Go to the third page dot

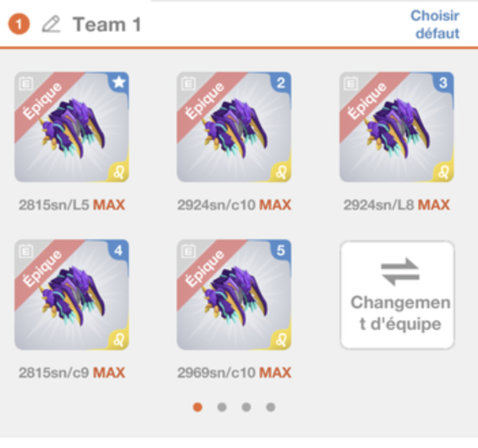[x=246, y=407]
